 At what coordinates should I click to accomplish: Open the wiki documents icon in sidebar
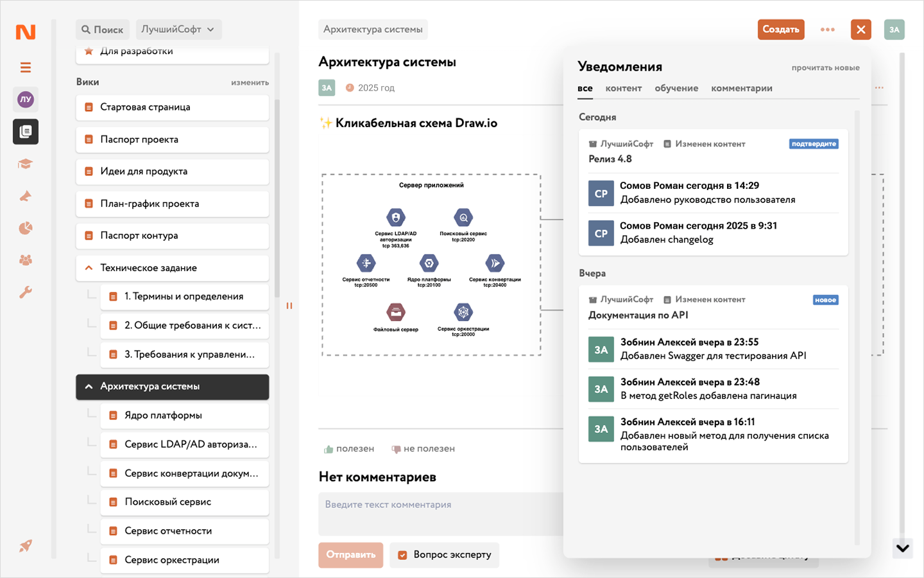click(x=26, y=132)
